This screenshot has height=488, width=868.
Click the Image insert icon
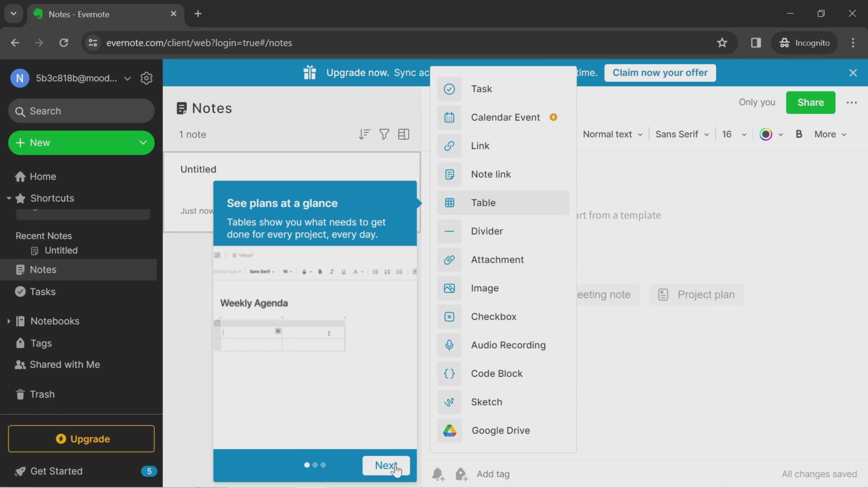tap(450, 288)
